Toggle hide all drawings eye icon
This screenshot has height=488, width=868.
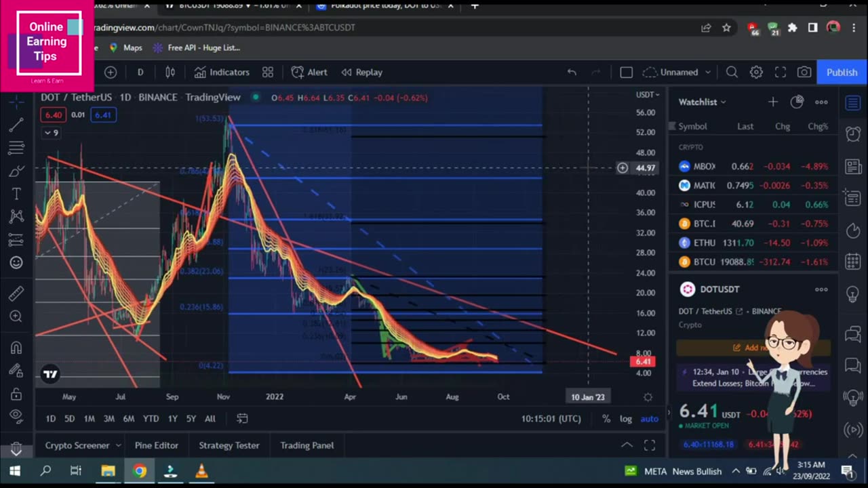(x=16, y=417)
